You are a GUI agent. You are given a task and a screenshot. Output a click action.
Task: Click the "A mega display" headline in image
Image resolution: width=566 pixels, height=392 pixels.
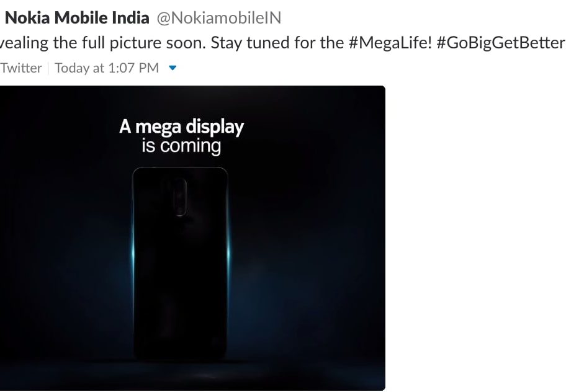coord(181,127)
